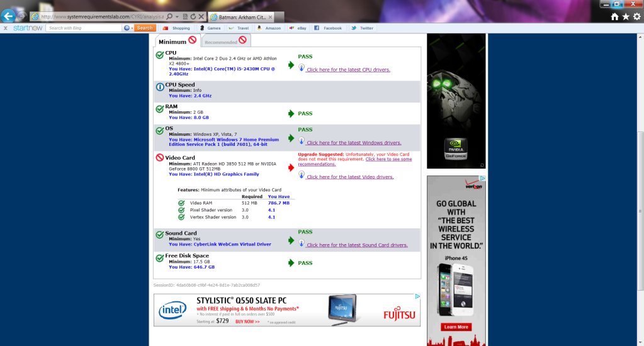Image resolution: width=644 pixels, height=346 pixels.
Task: Click the green check icon next to RAM
Action: tap(160, 109)
